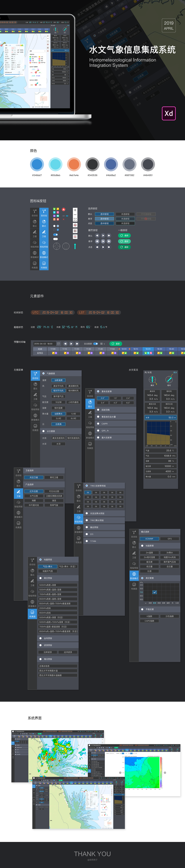The width and height of the screenshot is (185, 868).
Task: Click the grey 数值模式 icon in the icon showcase
Action: tap(35, 254)
